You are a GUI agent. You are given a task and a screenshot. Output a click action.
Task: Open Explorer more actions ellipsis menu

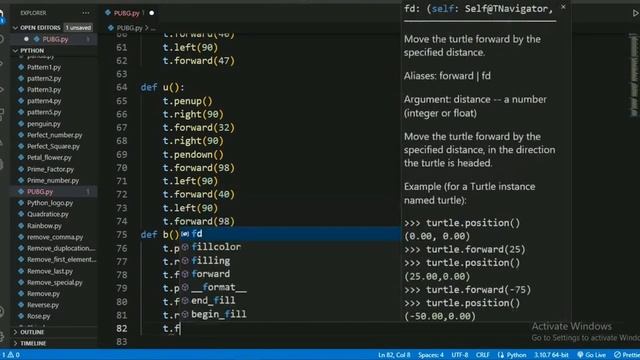[86, 13]
